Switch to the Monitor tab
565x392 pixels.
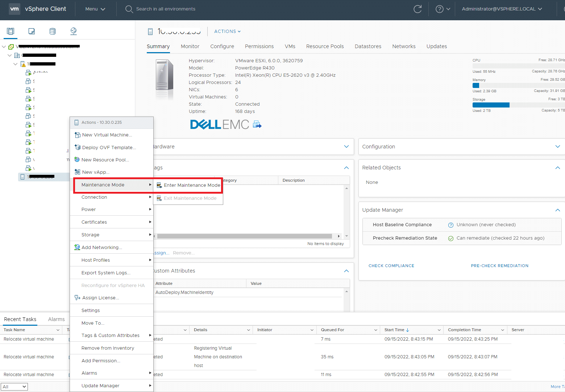pyautogui.click(x=190, y=46)
